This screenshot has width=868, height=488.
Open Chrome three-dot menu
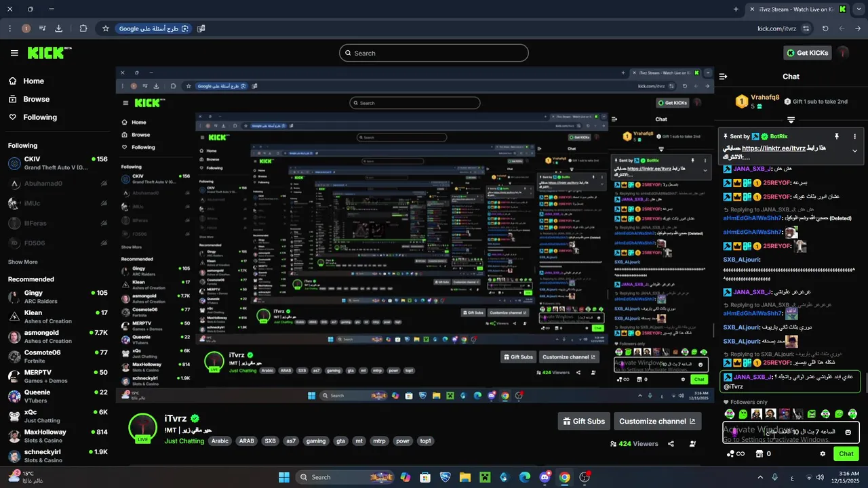tap(10, 28)
